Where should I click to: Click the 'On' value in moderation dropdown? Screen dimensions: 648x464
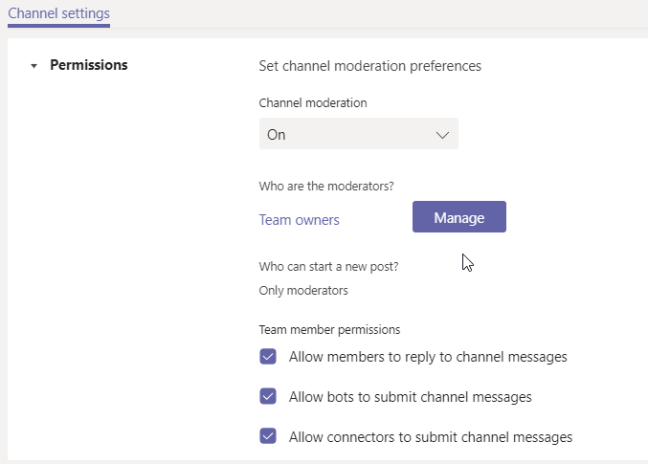pos(276,135)
